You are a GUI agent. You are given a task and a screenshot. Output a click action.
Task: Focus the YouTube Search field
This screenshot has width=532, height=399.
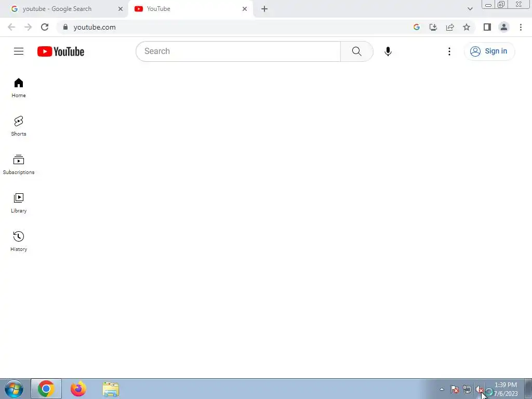238,51
